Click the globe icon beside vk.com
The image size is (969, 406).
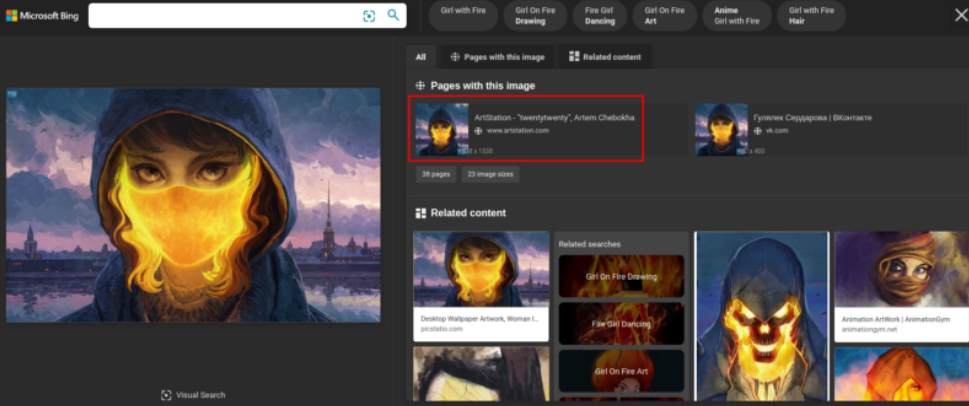point(758,131)
